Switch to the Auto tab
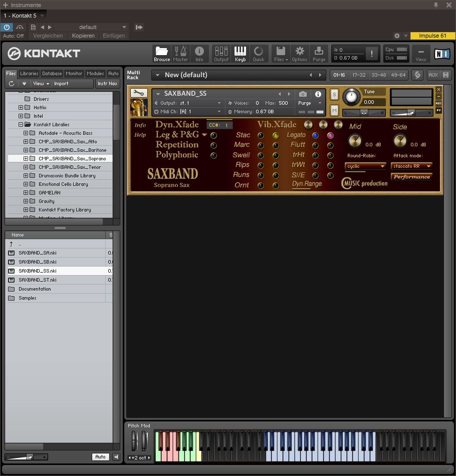Viewport: 456px width, 476px height. click(x=114, y=74)
